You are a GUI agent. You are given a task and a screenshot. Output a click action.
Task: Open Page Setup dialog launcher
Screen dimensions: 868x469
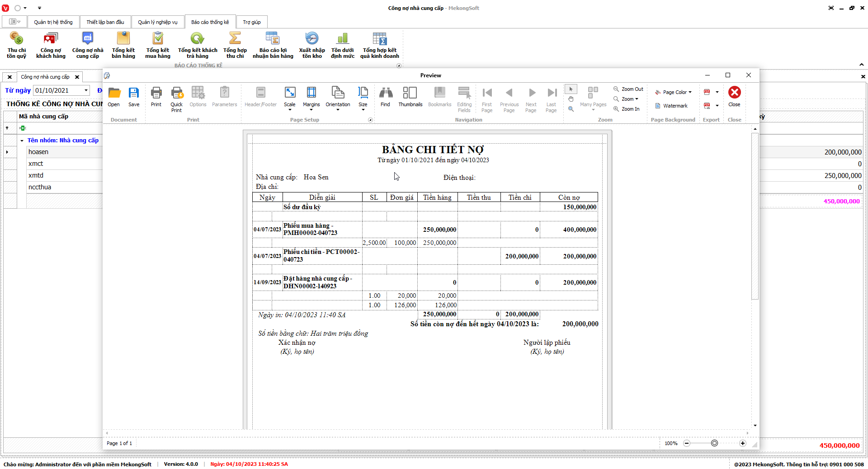(371, 120)
